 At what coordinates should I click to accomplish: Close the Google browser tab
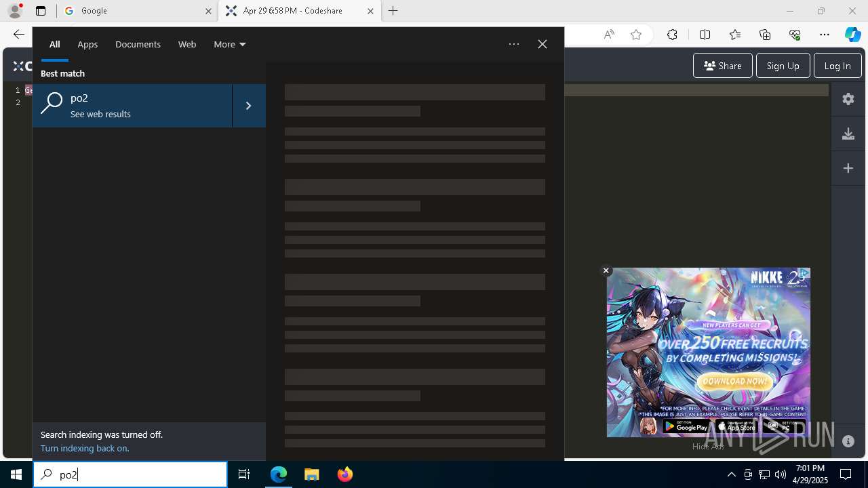point(208,11)
